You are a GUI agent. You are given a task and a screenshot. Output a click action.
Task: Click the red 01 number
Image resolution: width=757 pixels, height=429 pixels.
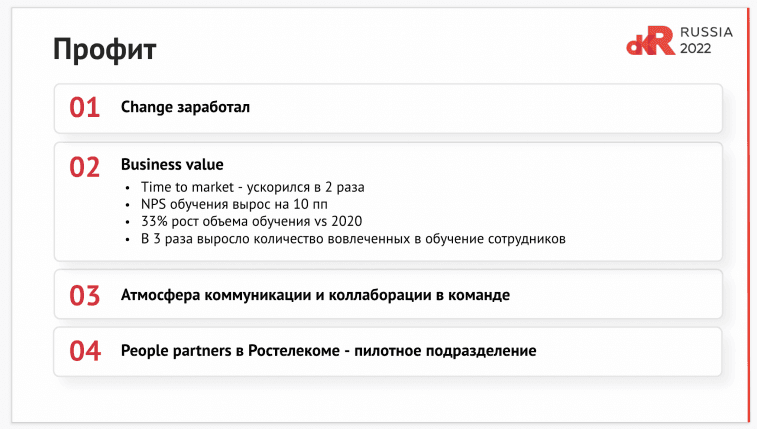click(x=85, y=107)
